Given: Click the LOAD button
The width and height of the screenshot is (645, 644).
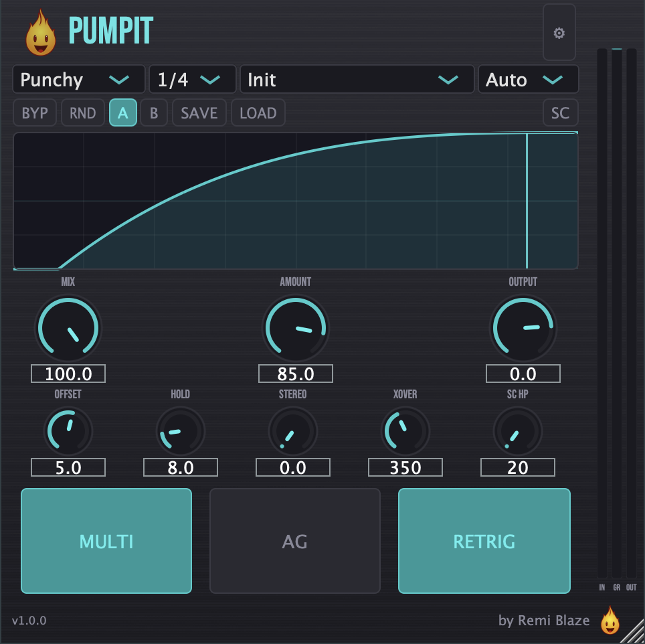Looking at the screenshot, I should tap(258, 112).
